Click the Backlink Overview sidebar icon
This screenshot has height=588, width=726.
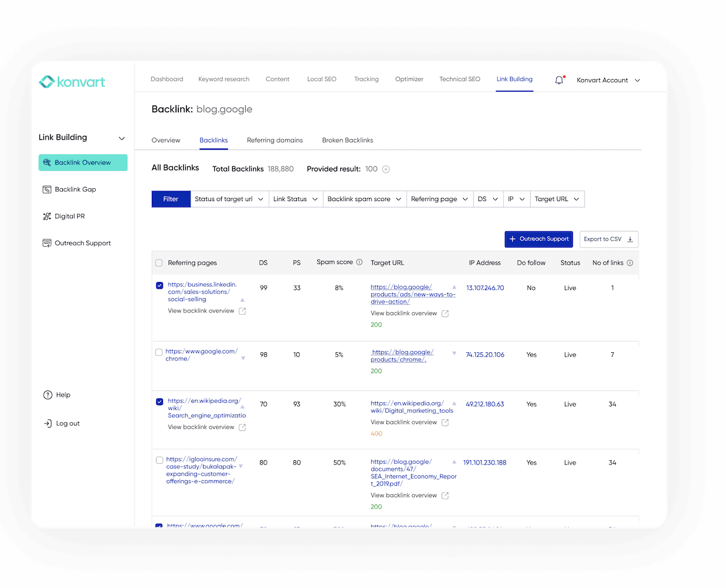click(47, 162)
